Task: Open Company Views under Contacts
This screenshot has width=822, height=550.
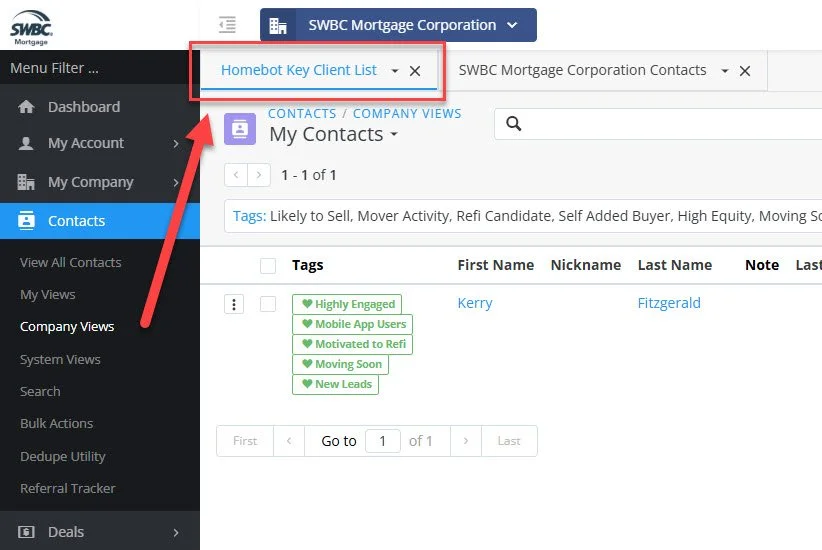Action: pyautogui.click(x=67, y=327)
